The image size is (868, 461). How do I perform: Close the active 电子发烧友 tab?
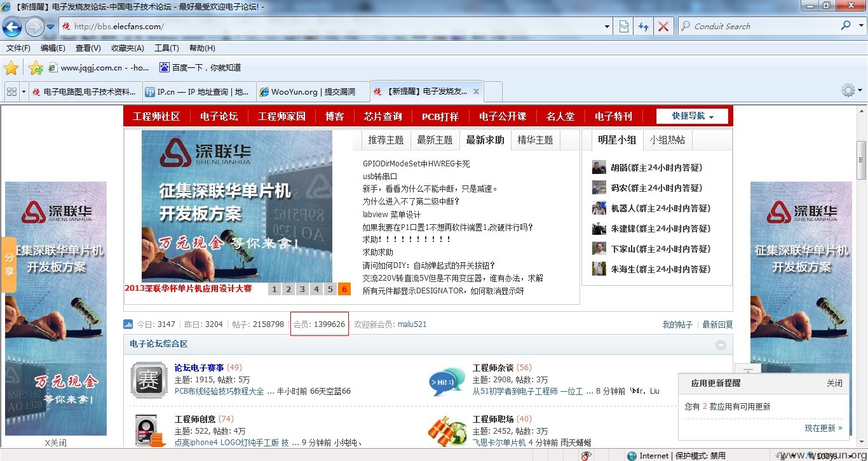pos(476,91)
